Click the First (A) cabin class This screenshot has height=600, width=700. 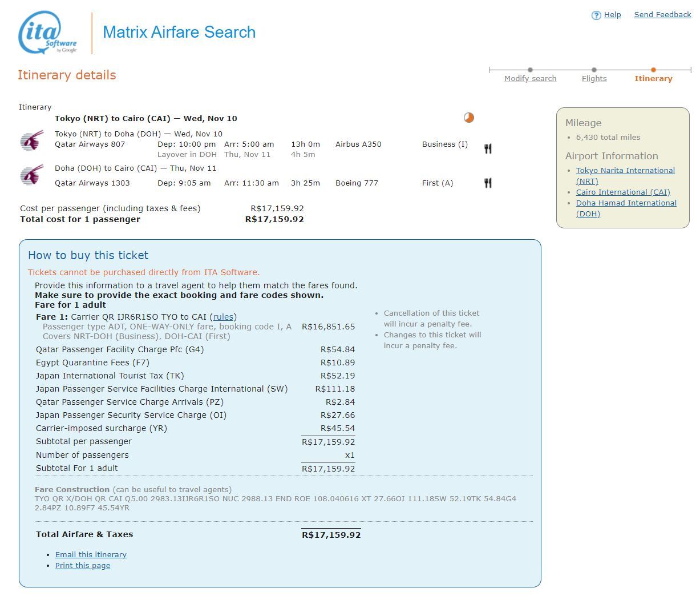[438, 183]
